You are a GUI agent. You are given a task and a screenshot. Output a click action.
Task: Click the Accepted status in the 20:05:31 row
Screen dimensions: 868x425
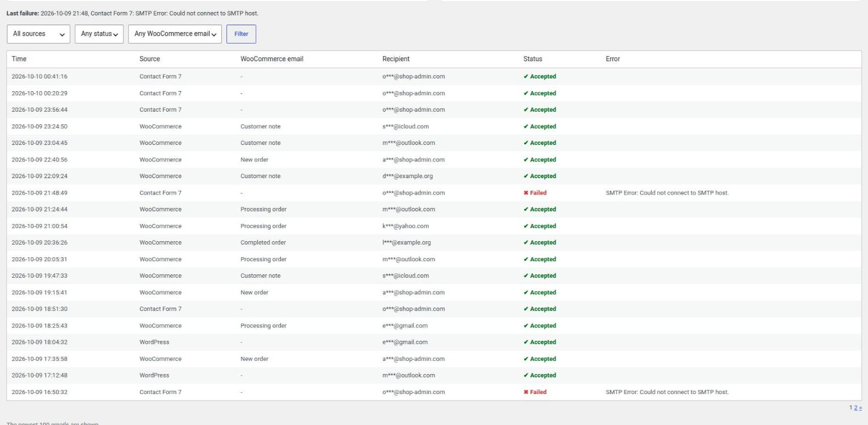coord(539,259)
